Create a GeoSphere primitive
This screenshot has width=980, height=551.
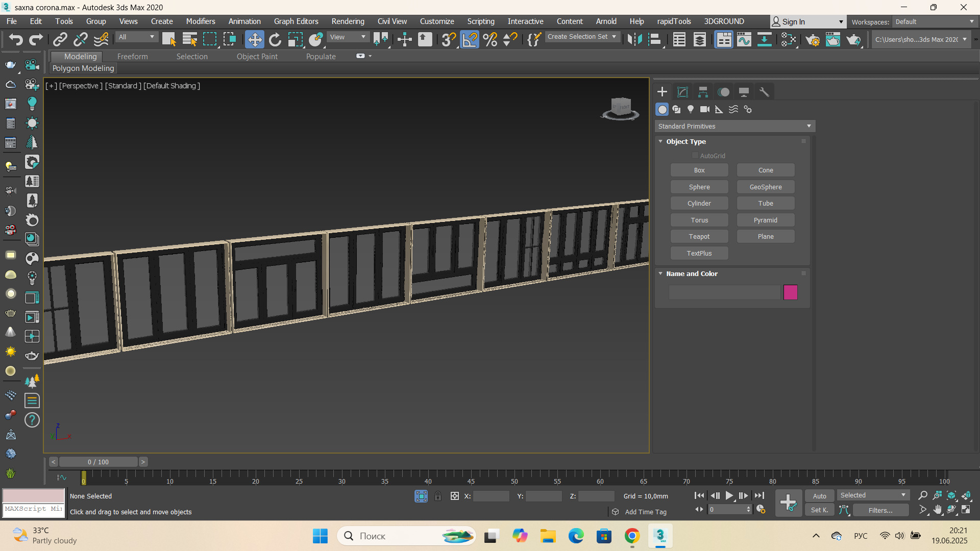(766, 187)
